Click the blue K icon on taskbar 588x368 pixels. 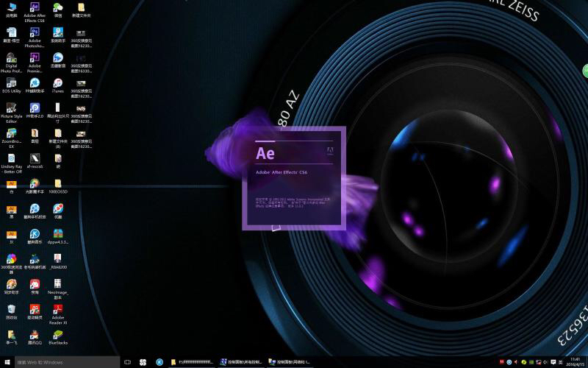[159, 362]
